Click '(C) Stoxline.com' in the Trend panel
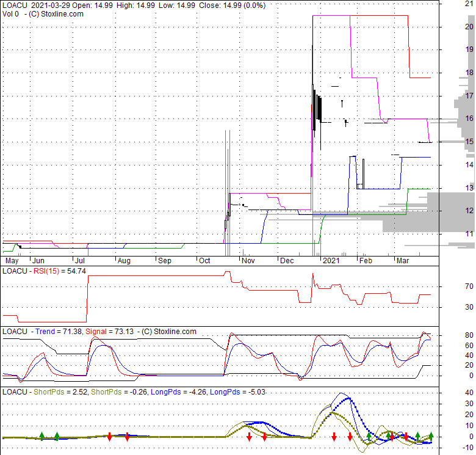Viewport: 476px width, 455px height. (x=169, y=332)
